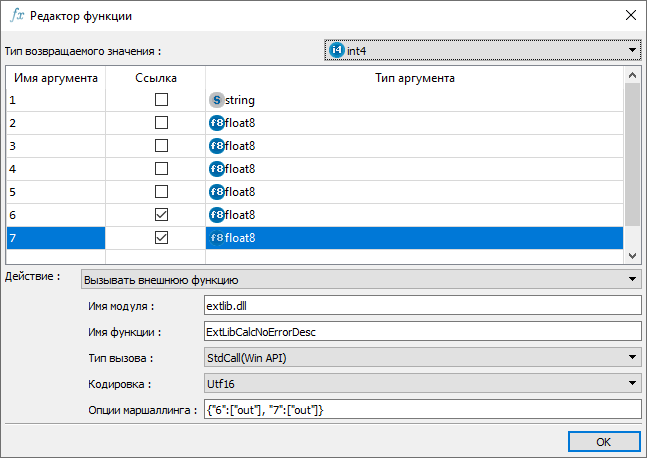Click the float8 icon in argument row 4

pyautogui.click(x=216, y=169)
